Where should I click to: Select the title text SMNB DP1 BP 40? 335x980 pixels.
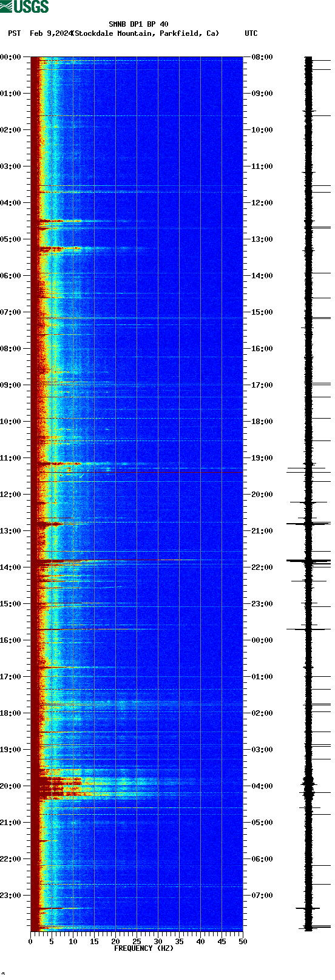pyautogui.click(x=138, y=24)
